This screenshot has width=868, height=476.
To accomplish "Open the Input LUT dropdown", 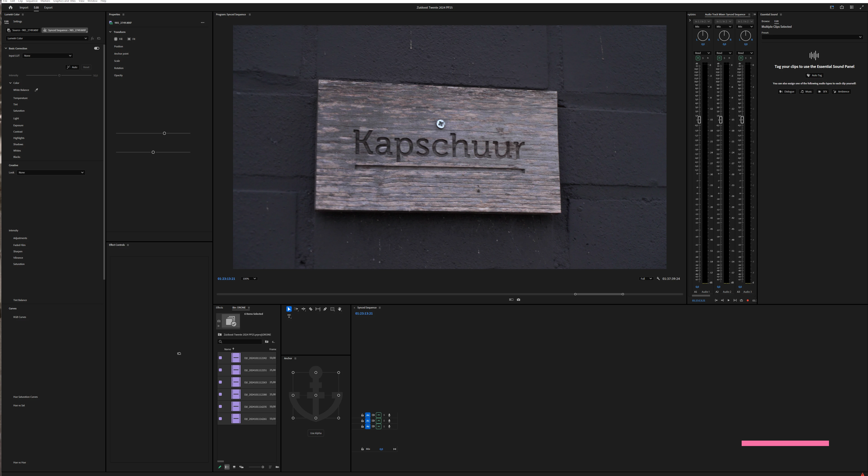I will click(48, 55).
